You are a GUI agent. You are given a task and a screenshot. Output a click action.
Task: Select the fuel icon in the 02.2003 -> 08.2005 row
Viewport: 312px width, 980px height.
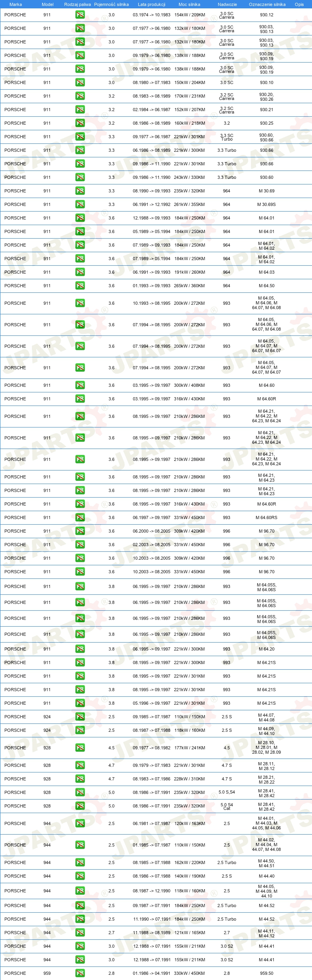[80, 545]
